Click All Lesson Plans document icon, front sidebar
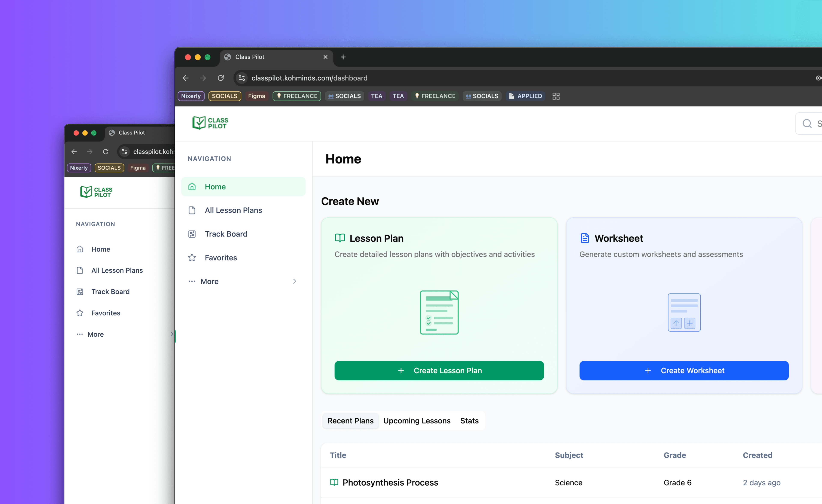822x504 pixels. point(192,210)
